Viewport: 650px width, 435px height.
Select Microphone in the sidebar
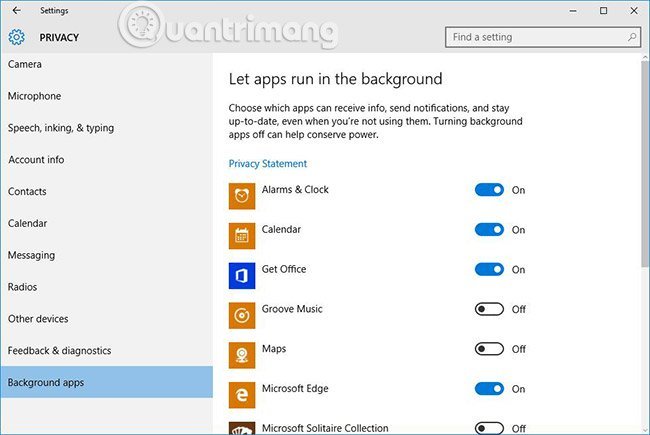pos(34,96)
